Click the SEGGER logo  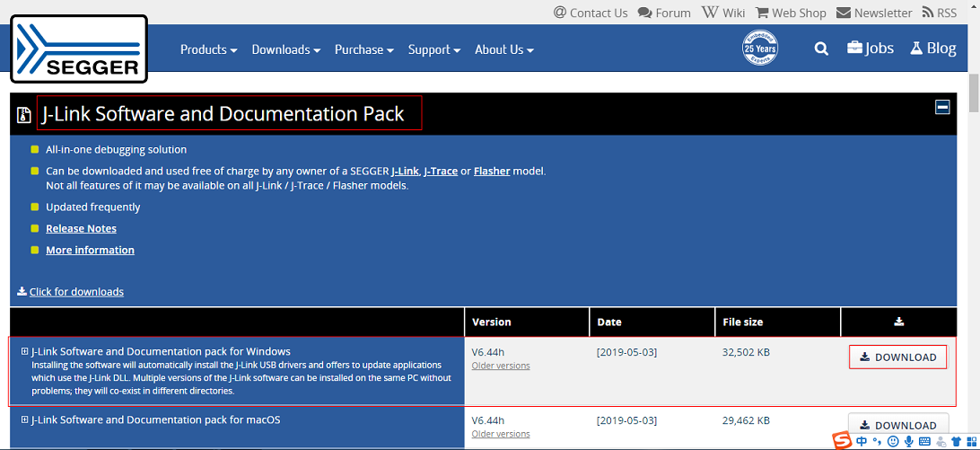tap(79, 49)
